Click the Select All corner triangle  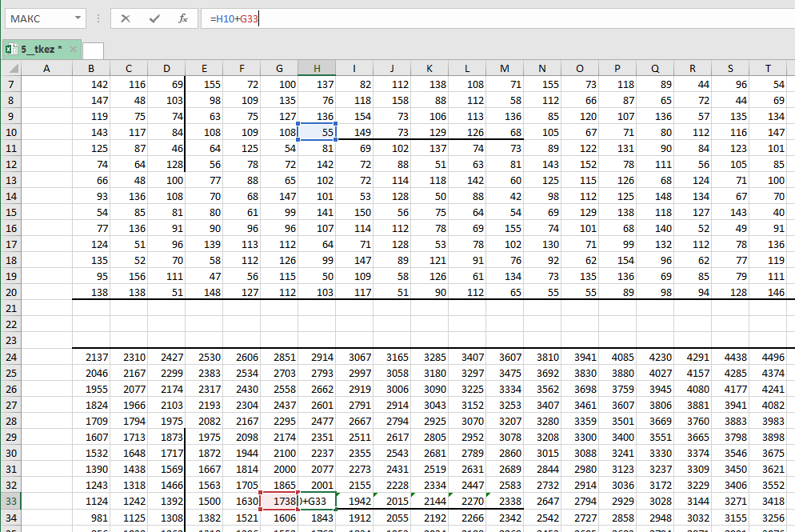(x=10, y=69)
